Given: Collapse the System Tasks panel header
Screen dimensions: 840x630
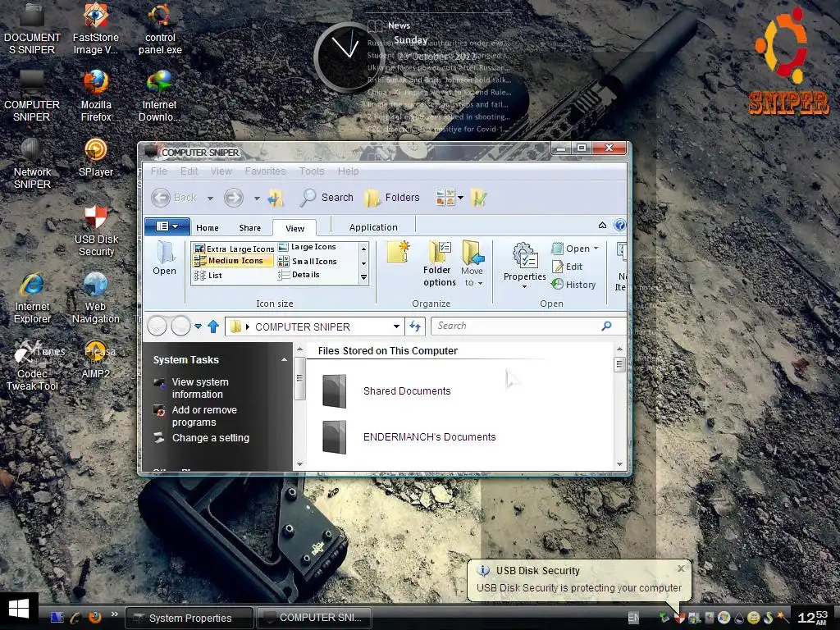Looking at the screenshot, I should (x=285, y=360).
